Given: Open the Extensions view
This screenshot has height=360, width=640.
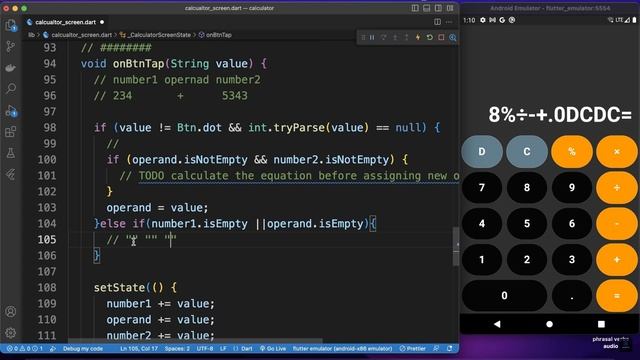Looking at the screenshot, I should tap(11, 132).
